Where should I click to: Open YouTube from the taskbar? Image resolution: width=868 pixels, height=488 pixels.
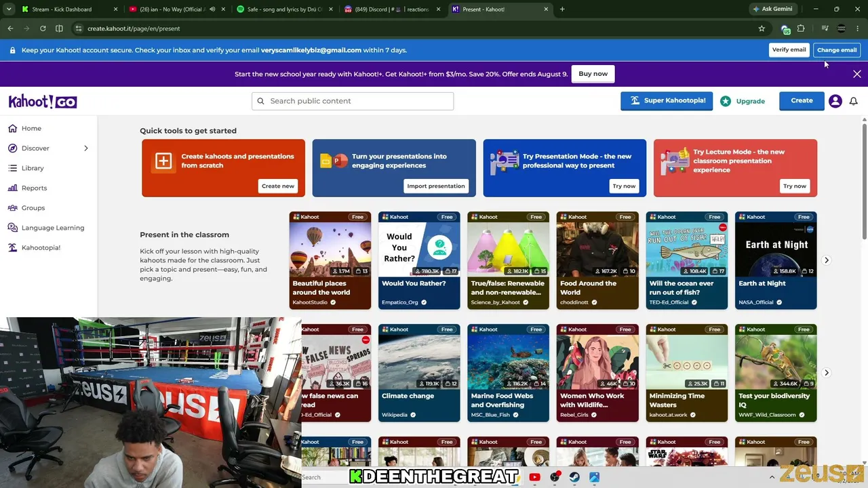(x=534, y=477)
